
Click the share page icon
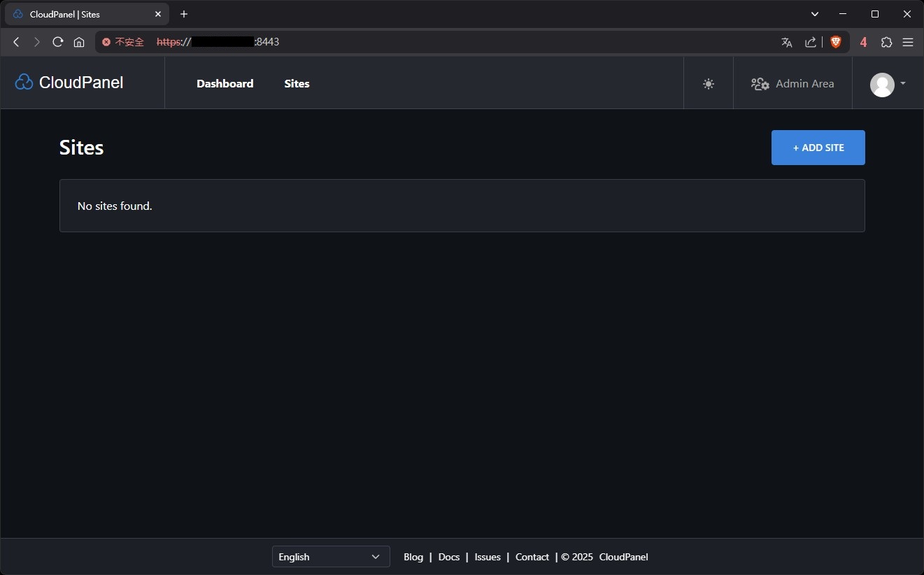click(811, 42)
